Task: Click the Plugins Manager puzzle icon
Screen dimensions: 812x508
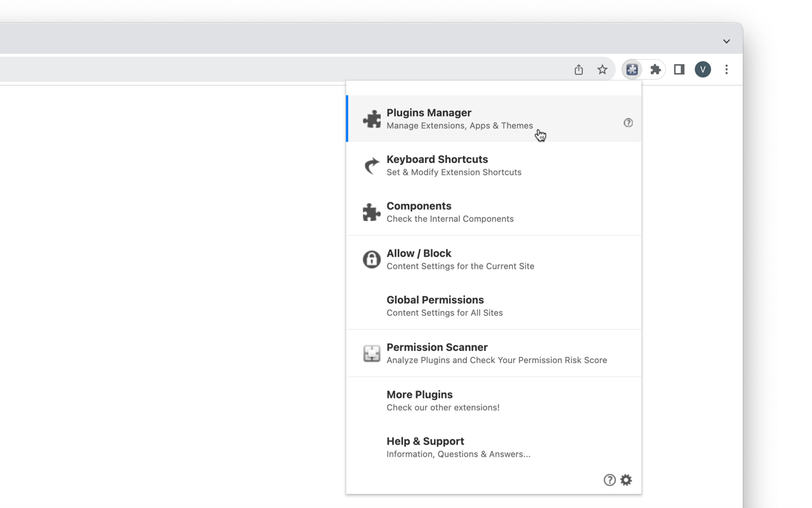Action: pos(372,119)
